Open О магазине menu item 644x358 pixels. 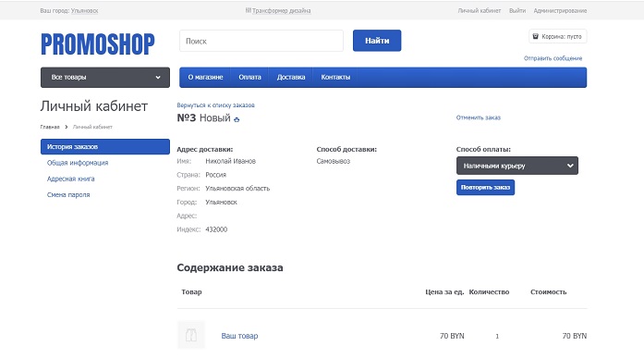point(205,78)
